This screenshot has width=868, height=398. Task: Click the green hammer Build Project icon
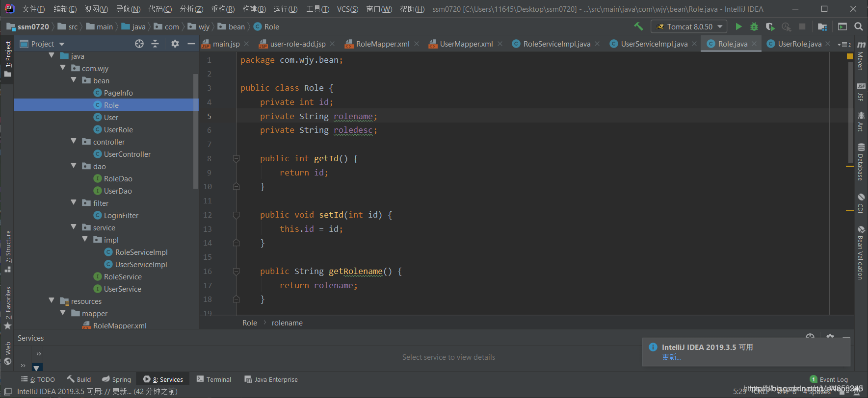(x=638, y=26)
